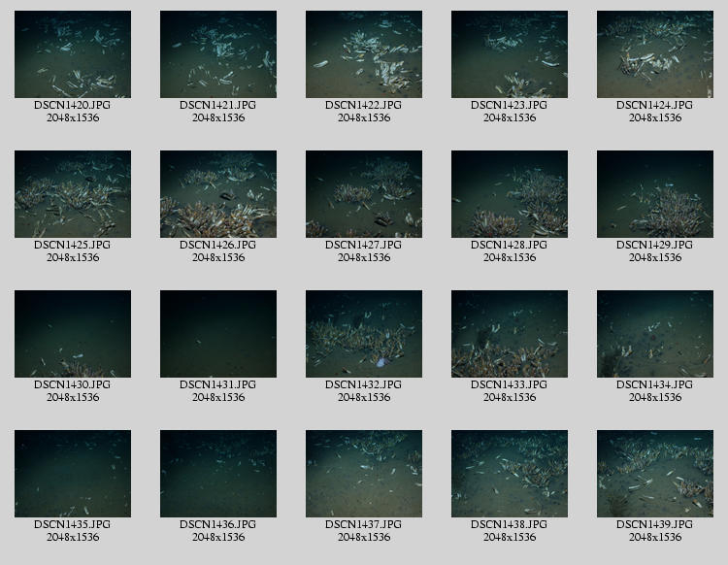Click the DSCN1425.JPG filename label
Image resolution: width=728 pixels, height=565 pixels.
coord(73,245)
